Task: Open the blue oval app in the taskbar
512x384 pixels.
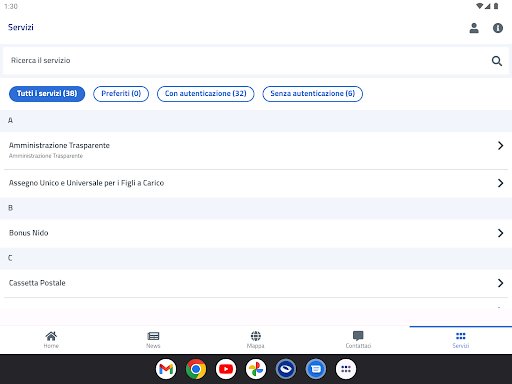Action: [x=286, y=369]
